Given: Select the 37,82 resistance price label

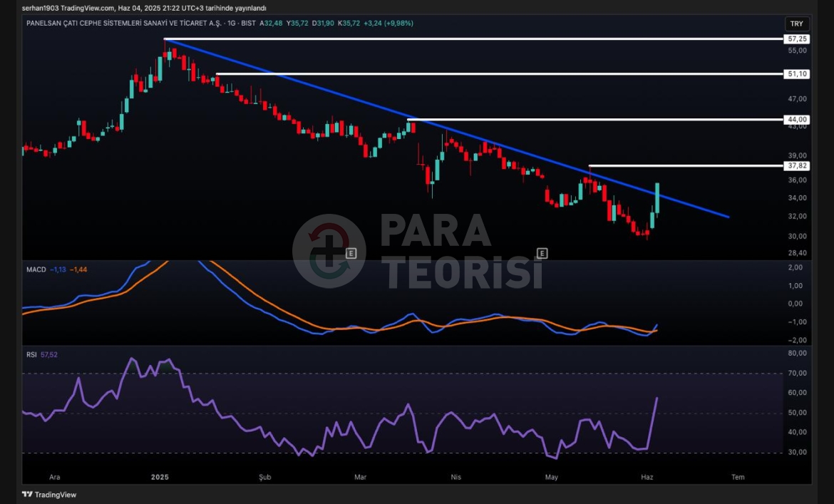Looking at the screenshot, I should (798, 165).
